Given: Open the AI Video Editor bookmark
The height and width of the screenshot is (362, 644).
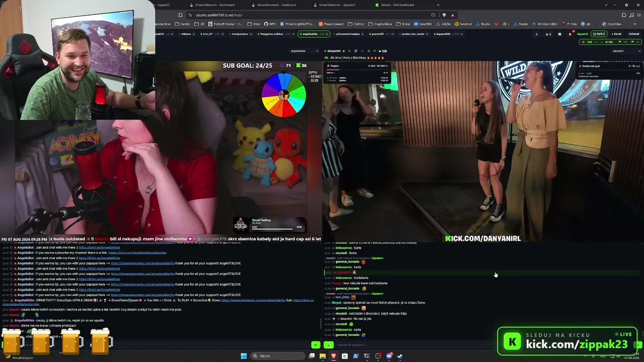Looking at the screenshot, I should click(545, 24).
